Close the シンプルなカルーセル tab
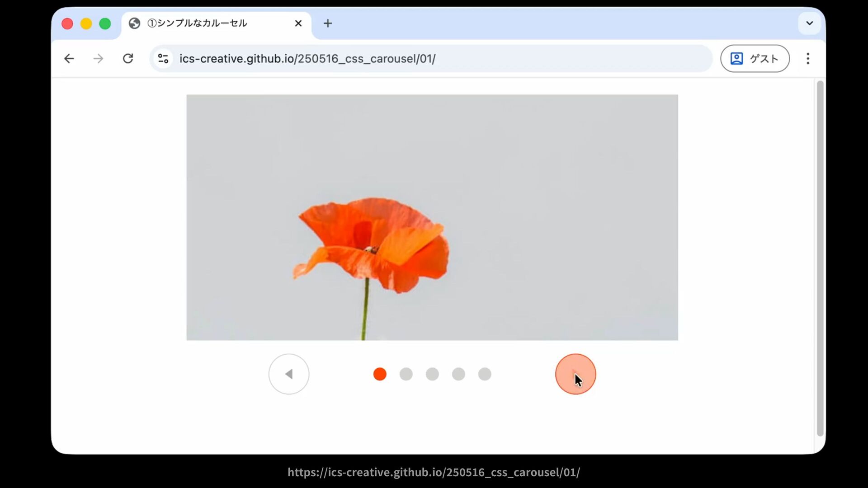 click(298, 23)
